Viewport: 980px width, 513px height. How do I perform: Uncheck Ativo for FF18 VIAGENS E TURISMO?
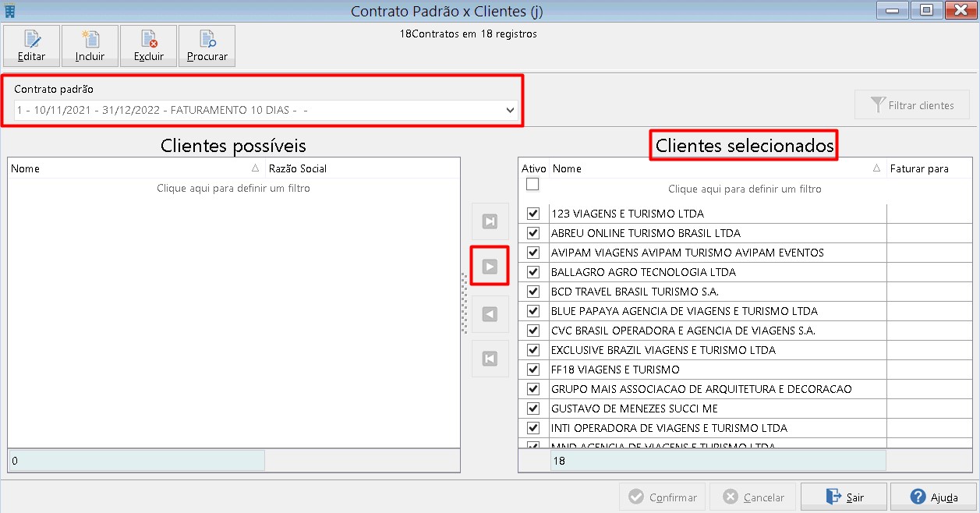pos(533,369)
